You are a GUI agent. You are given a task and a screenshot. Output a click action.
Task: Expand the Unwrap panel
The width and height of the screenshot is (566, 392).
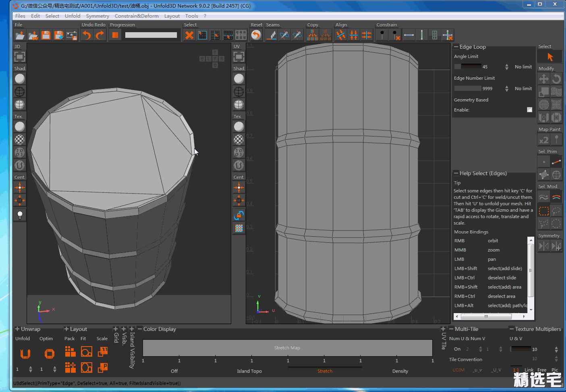17,329
